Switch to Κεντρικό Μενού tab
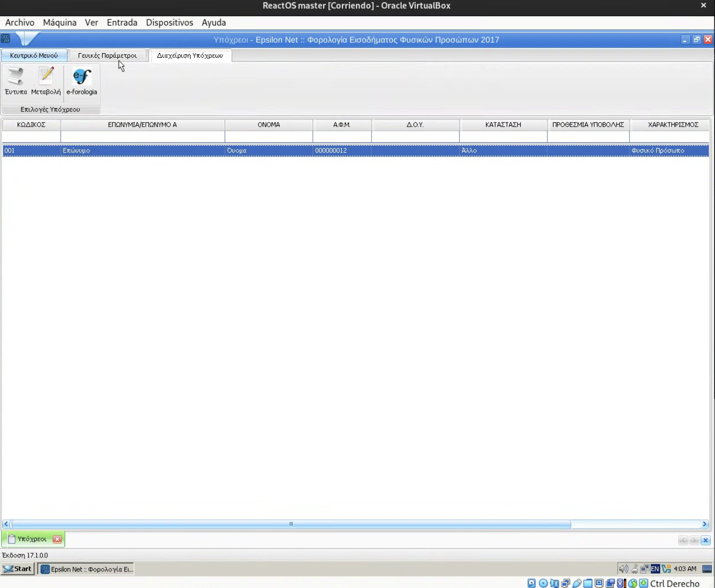715x588 pixels. click(34, 55)
